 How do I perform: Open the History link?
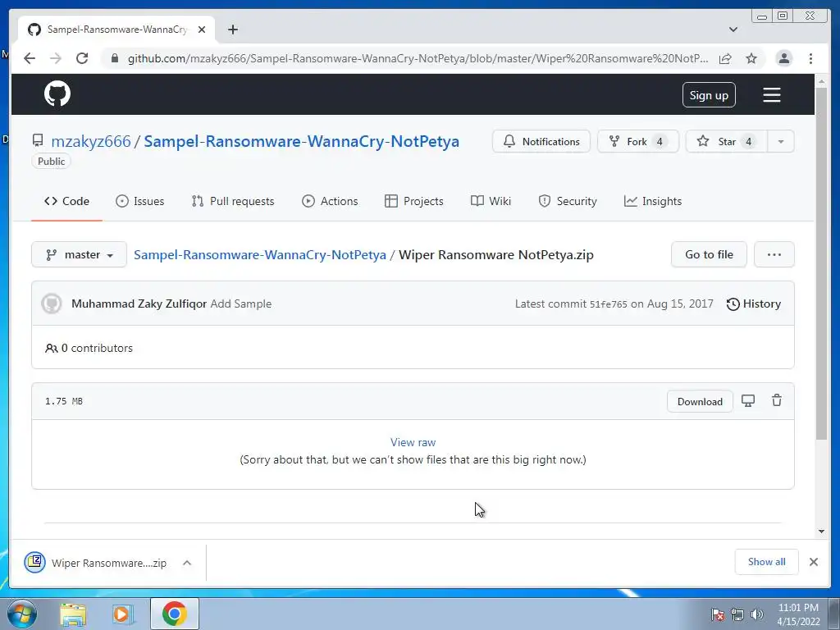pyautogui.click(x=753, y=304)
